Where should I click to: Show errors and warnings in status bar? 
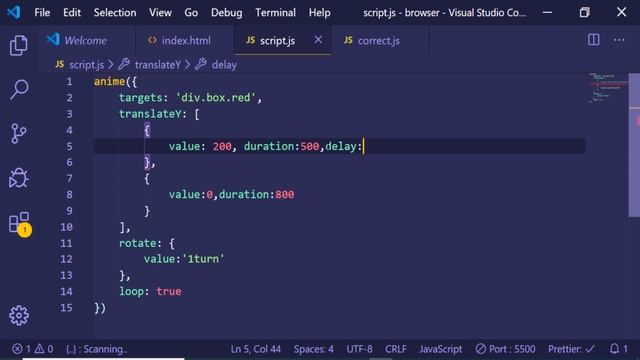coord(33,349)
